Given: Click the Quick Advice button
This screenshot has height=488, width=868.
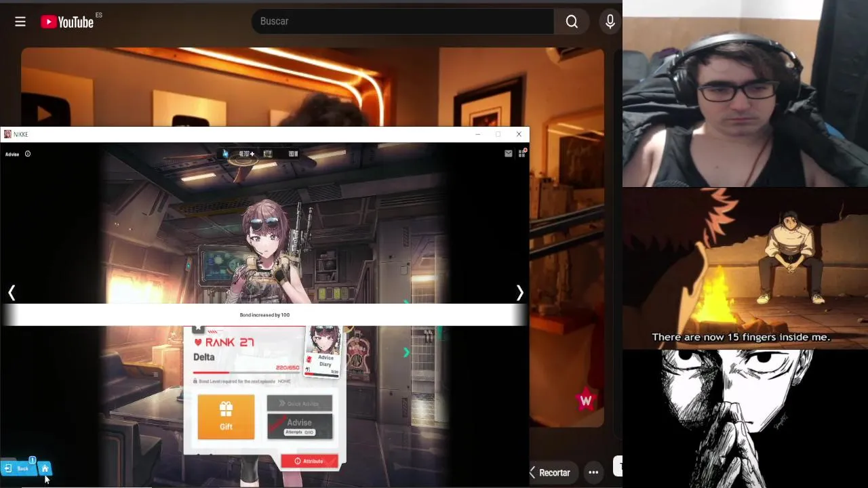Looking at the screenshot, I should tap(299, 403).
